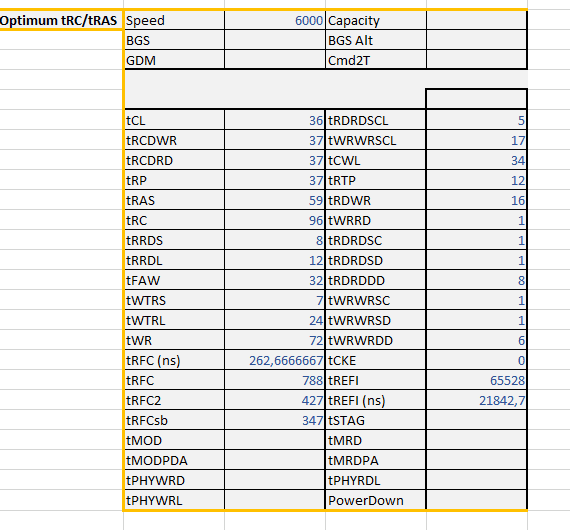This screenshot has width=570, height=530.
Task: Click the tWRWRDD value 6
Action: (x=476, y=340)
